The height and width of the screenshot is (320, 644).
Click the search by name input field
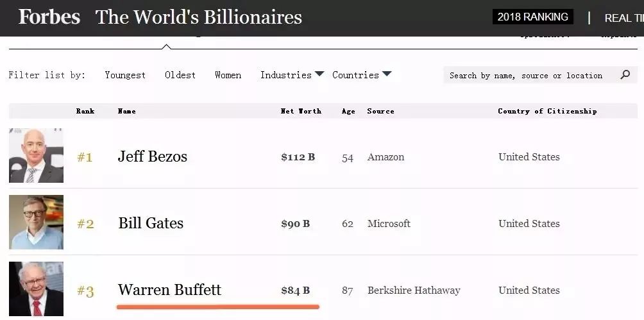(526, 76)
